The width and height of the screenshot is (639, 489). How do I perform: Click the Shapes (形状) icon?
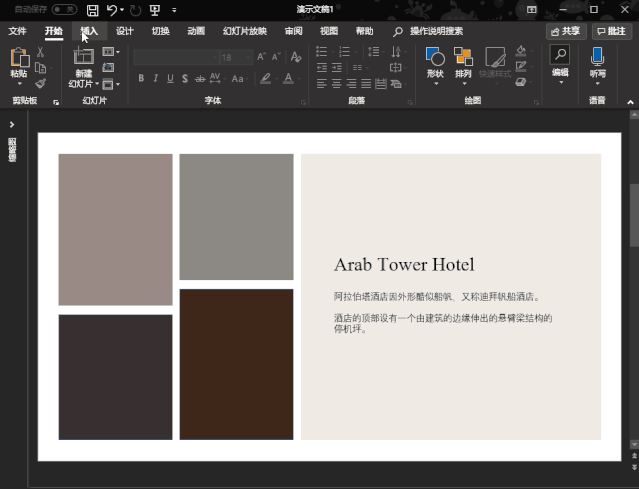click(x=435, y=57)
